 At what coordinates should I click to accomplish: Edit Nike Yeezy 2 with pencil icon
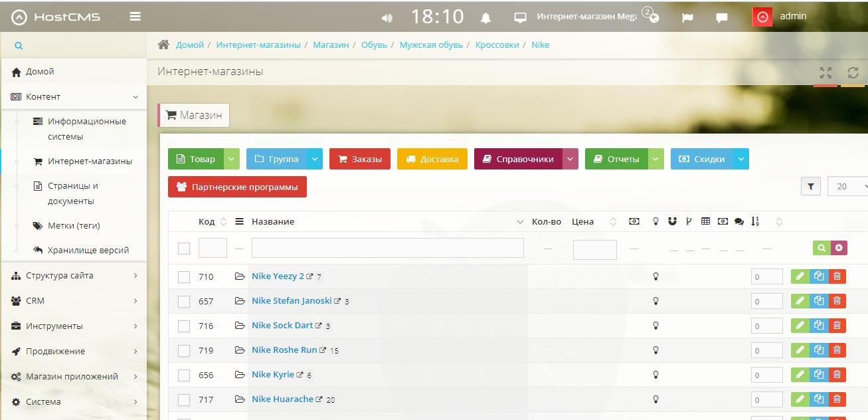point(800,276)
